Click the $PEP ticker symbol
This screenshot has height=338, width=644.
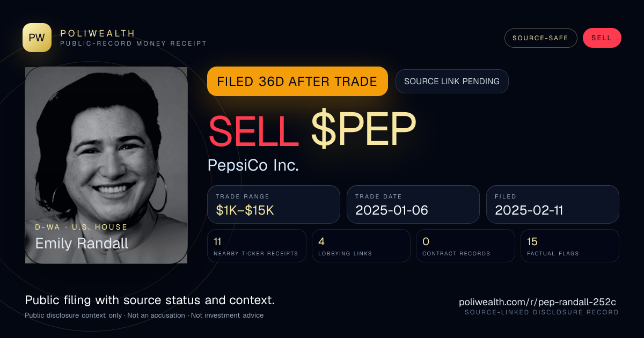point(363,130)
